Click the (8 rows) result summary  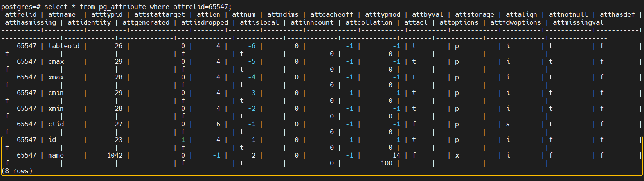pyautogui.click(x=17, y=171)
